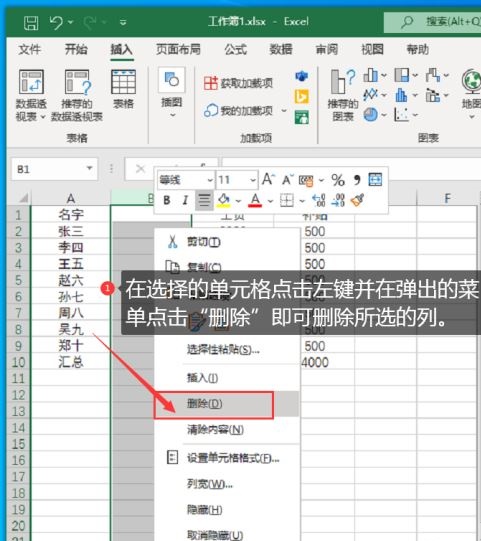Viewport: 481px width, 541px height.
Task: Click the Save icon in title bar
Action: click(x=31, y=23)
